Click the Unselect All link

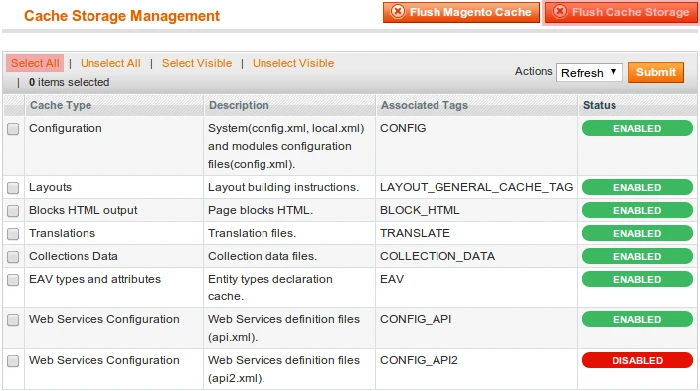[110, 63]
